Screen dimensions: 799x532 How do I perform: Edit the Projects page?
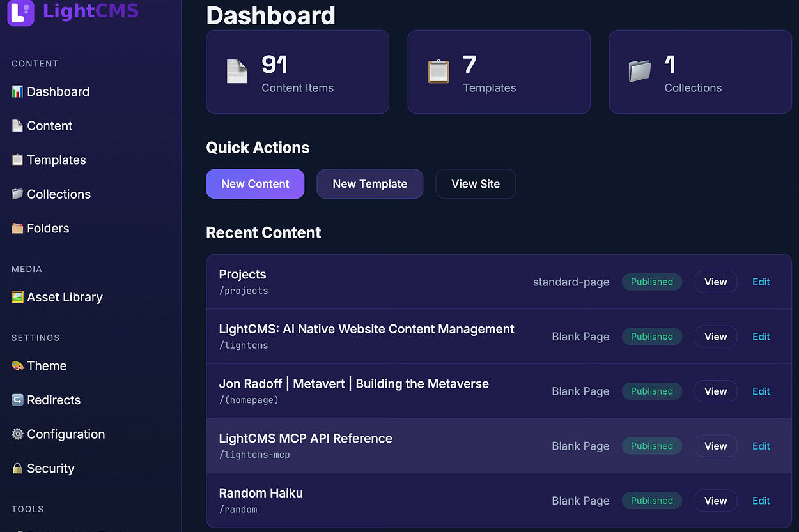(761, 282)
